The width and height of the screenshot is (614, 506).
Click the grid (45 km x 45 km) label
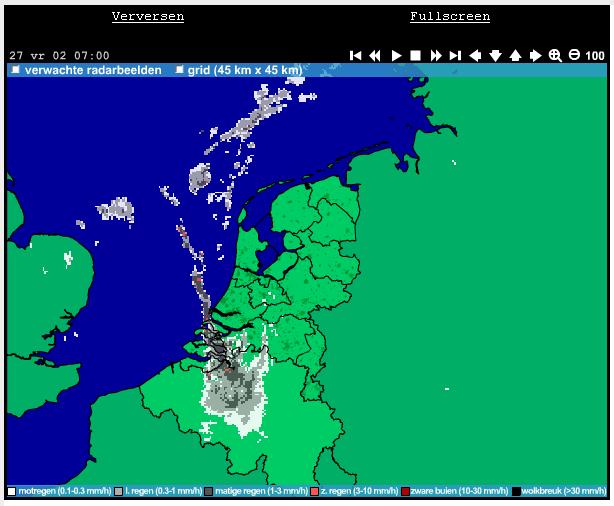(245, 70)
